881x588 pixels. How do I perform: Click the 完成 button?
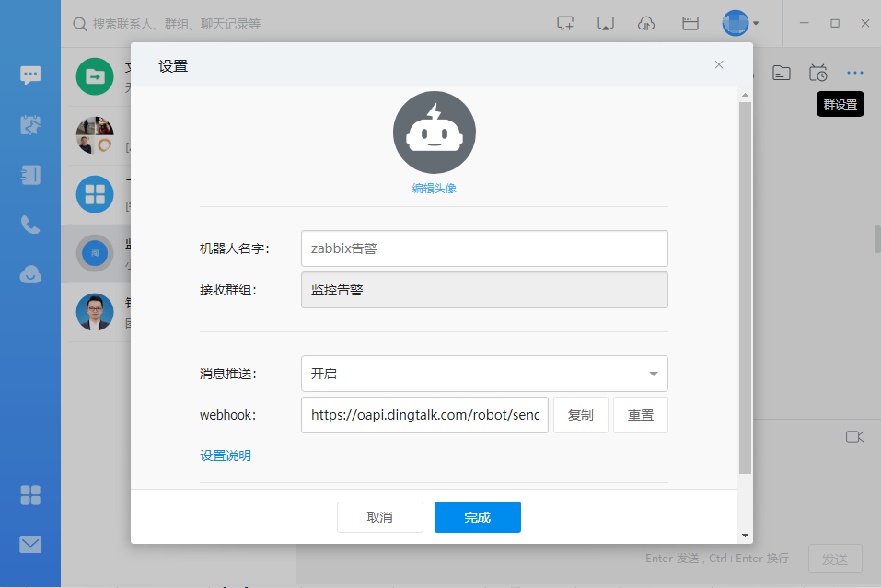pos(478,517)
